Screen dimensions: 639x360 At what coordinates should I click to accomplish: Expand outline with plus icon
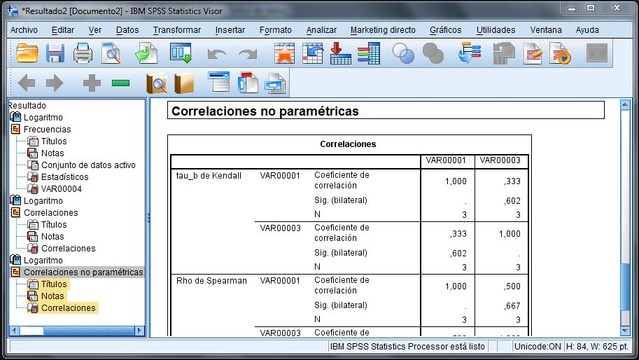point(92,83)
